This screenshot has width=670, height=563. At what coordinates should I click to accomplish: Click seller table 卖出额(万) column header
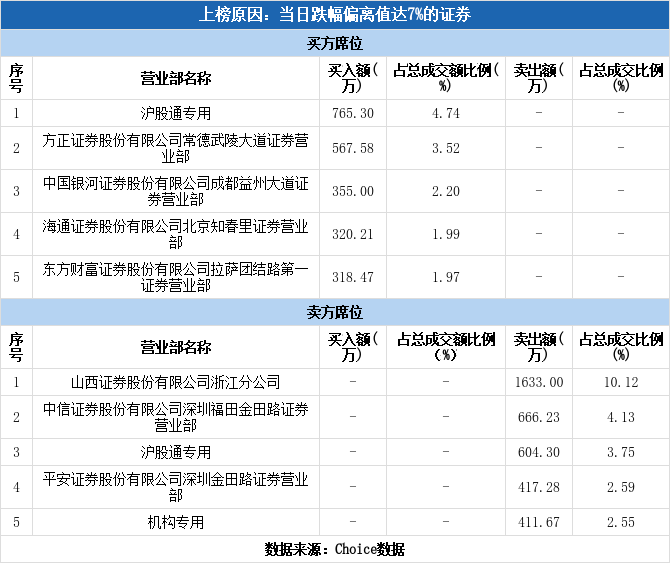(x=539, y=347)
